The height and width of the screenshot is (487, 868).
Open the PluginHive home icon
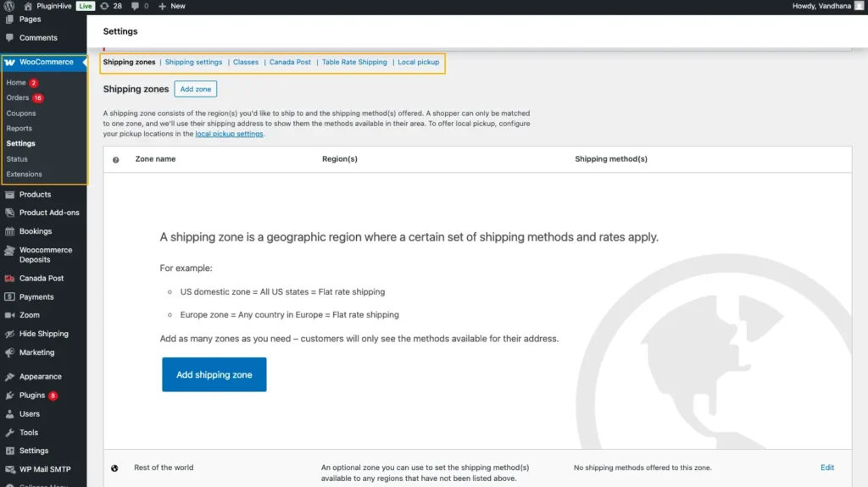(x=28, y=6)
